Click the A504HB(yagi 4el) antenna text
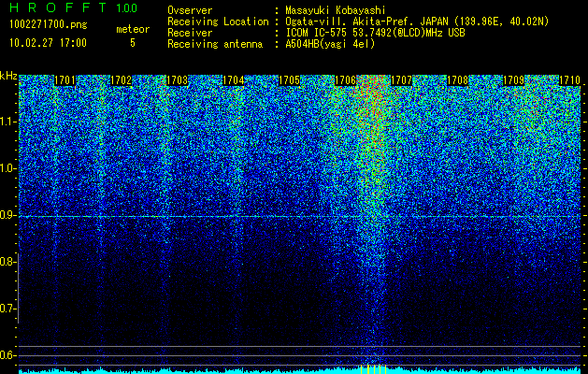Screen dimensions: 588x374 tap(330, 44)
